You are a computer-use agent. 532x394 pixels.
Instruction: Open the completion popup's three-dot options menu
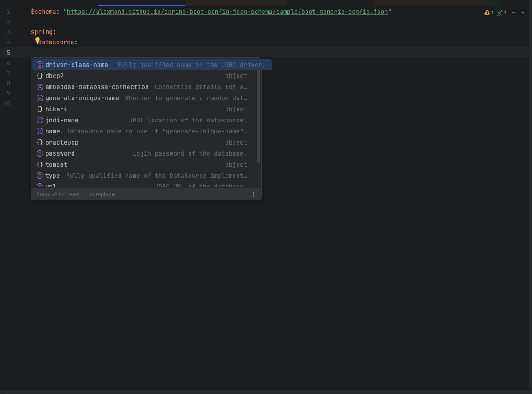coord(253,194)
